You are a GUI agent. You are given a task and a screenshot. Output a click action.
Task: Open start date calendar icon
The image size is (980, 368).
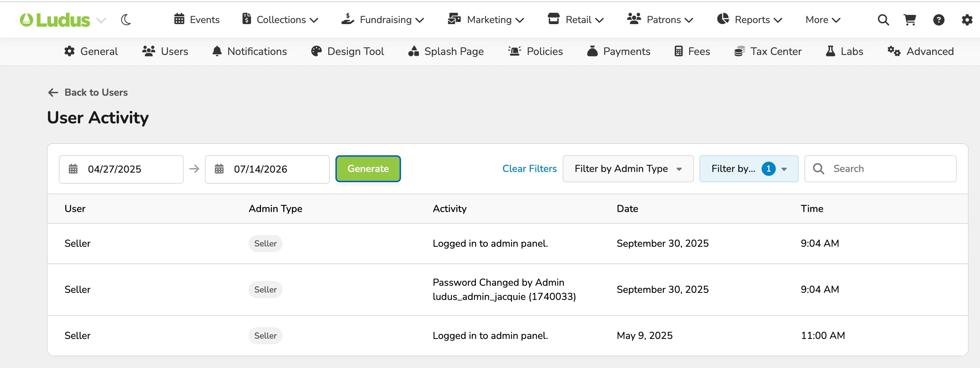73,169
